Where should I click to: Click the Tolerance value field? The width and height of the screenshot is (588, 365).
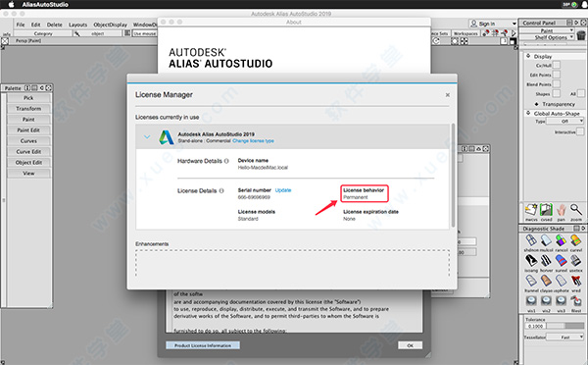coord(535,326)
